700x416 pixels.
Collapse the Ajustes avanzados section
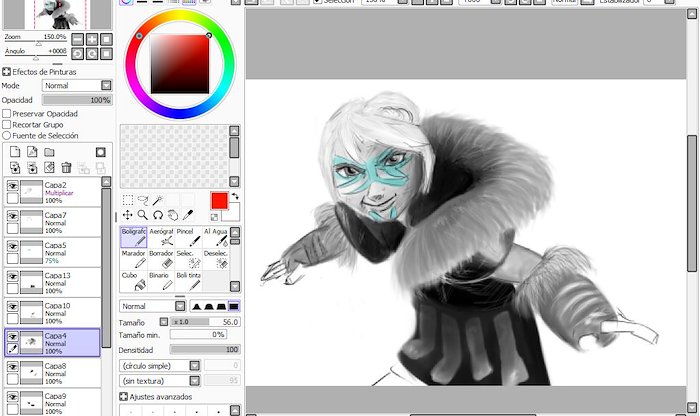click(x=123, y=396)
